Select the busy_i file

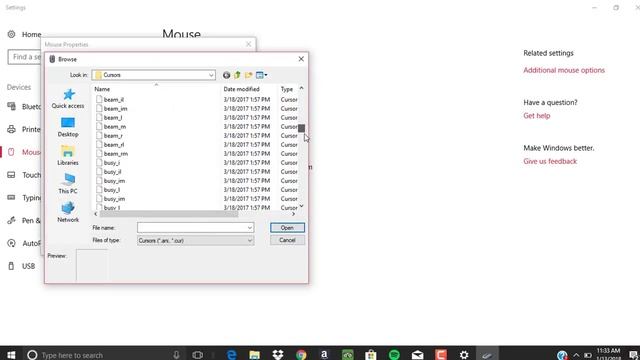tap(111, 162)
